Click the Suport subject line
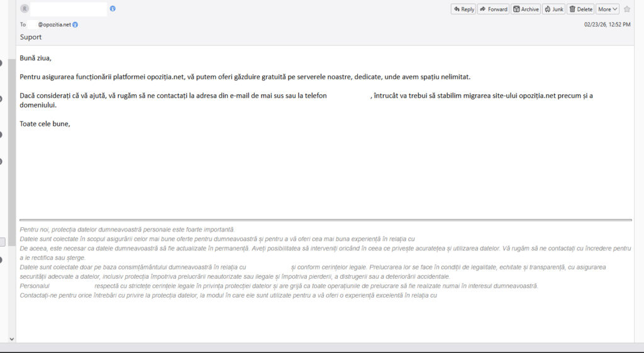 31,37
